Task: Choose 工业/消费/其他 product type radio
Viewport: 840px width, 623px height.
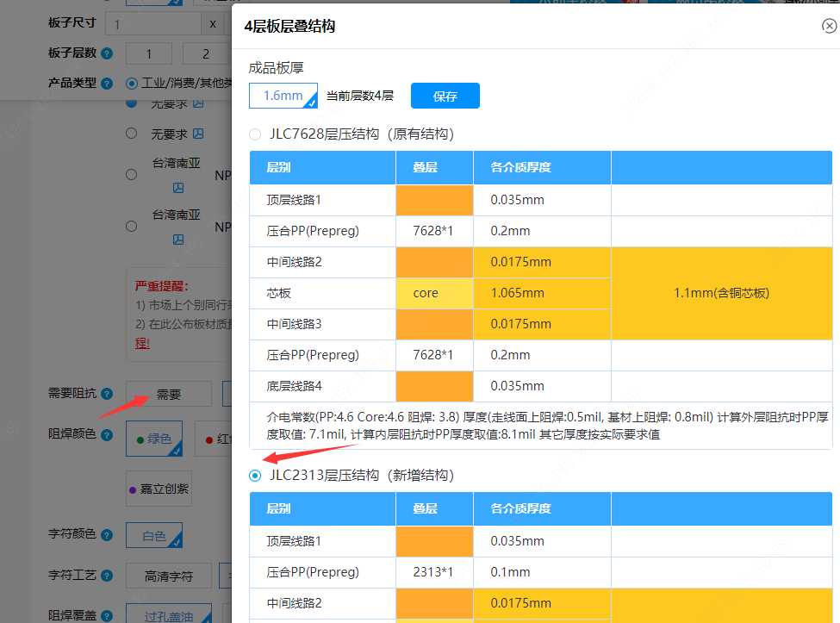Action: (131, 84)
